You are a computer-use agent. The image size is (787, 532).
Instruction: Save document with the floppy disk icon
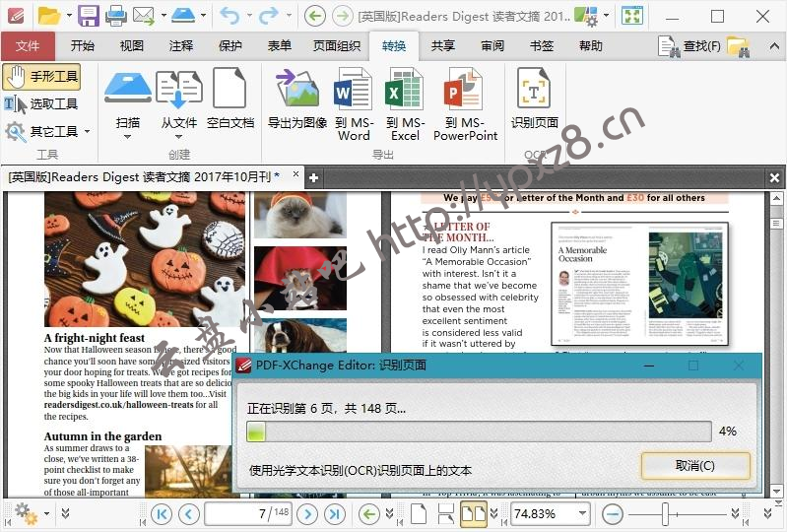(89, 16)
